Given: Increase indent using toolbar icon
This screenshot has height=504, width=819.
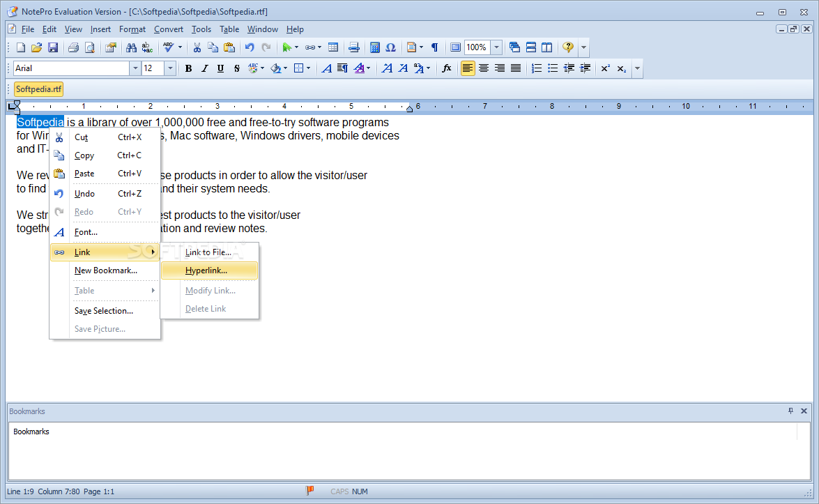Looking at the screenshot, I should tap(585, 68).
